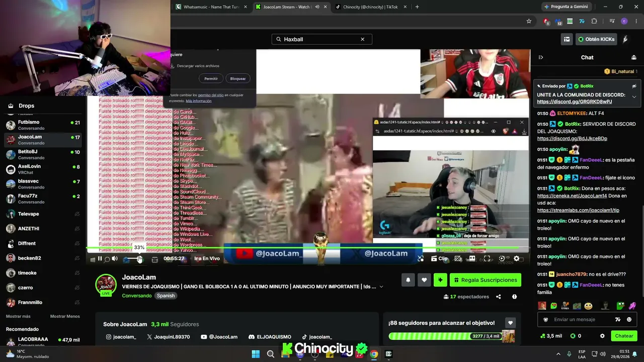Open Windows taskbar search
The height and width of the screenshot is (362, 644).
271,354
